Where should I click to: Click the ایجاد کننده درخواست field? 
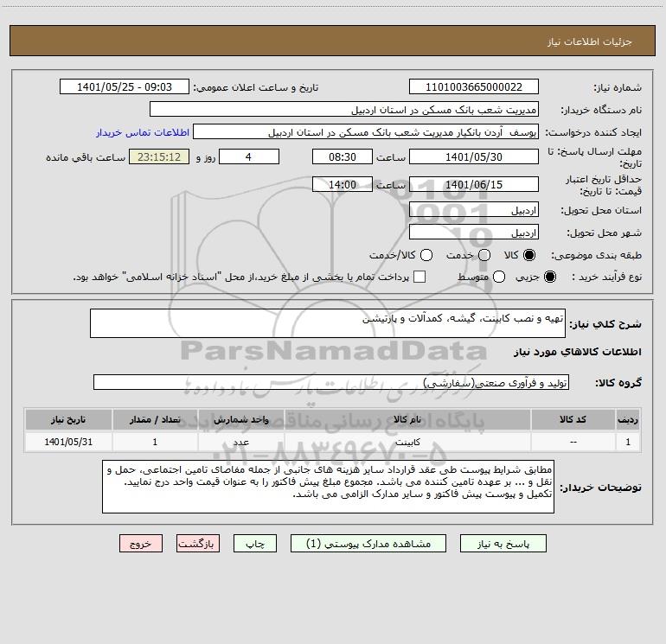point(366,131)
